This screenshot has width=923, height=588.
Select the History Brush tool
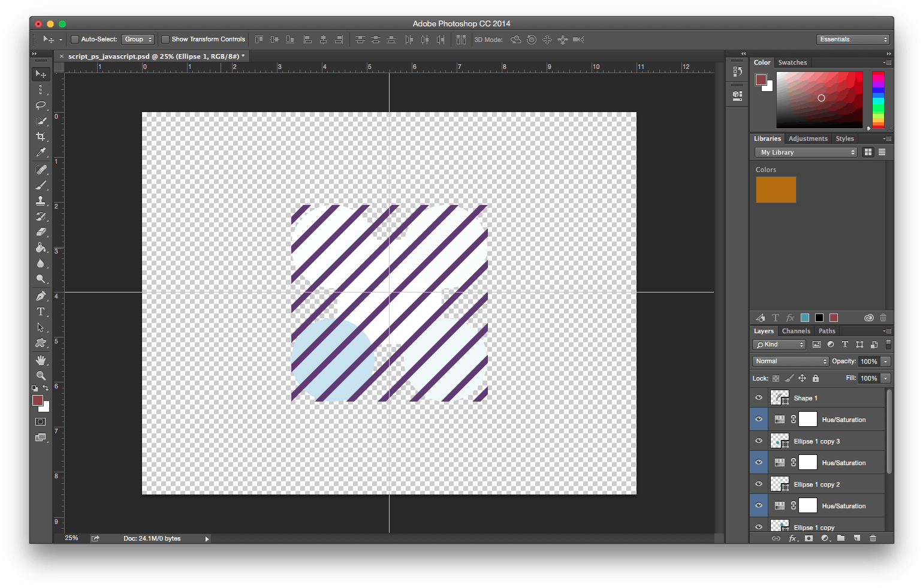pyautogui.click(x=41, y=216)
